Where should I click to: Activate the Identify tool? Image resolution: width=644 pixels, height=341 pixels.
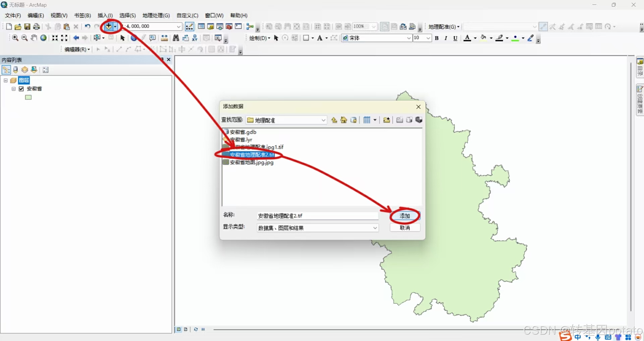[x=133, y=38]
